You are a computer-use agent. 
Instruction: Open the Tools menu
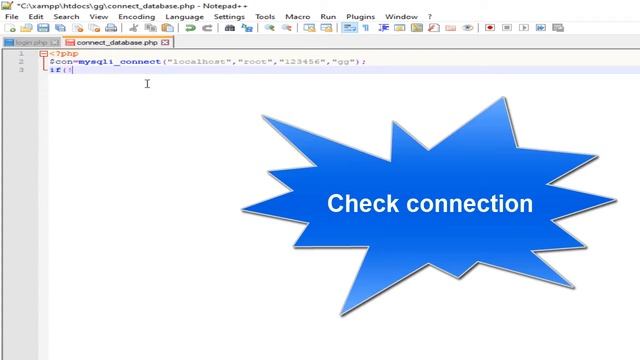coord(265,17)
